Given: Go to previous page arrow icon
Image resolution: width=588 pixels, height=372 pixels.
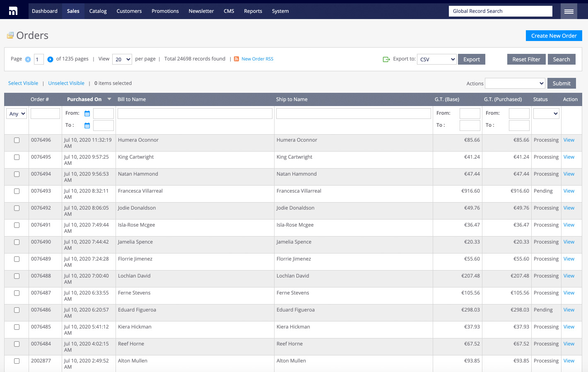Looking at the screenshot, I should 28,59.
